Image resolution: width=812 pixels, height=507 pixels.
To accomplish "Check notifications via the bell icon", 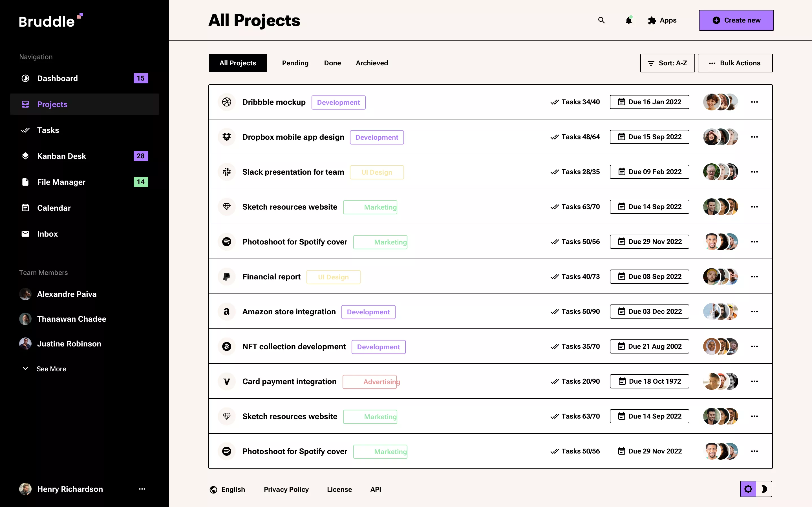I will pyautogui.click(x=628, y=20).
